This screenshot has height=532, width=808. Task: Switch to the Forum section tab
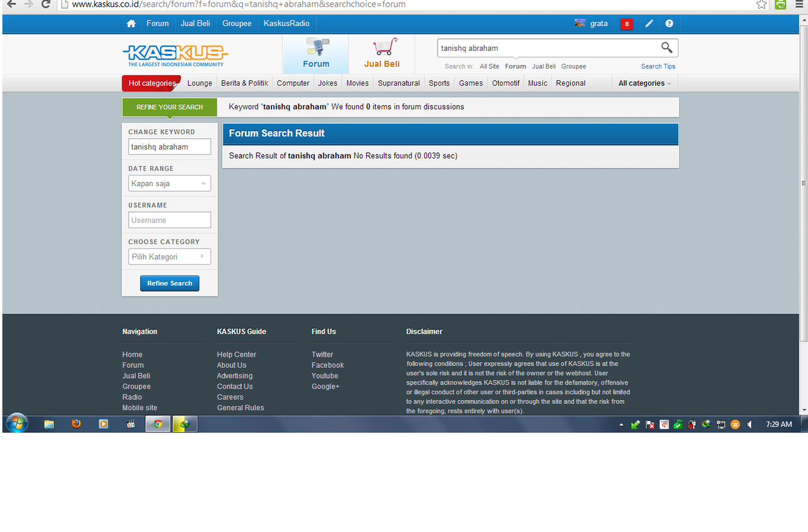point(316,54)
